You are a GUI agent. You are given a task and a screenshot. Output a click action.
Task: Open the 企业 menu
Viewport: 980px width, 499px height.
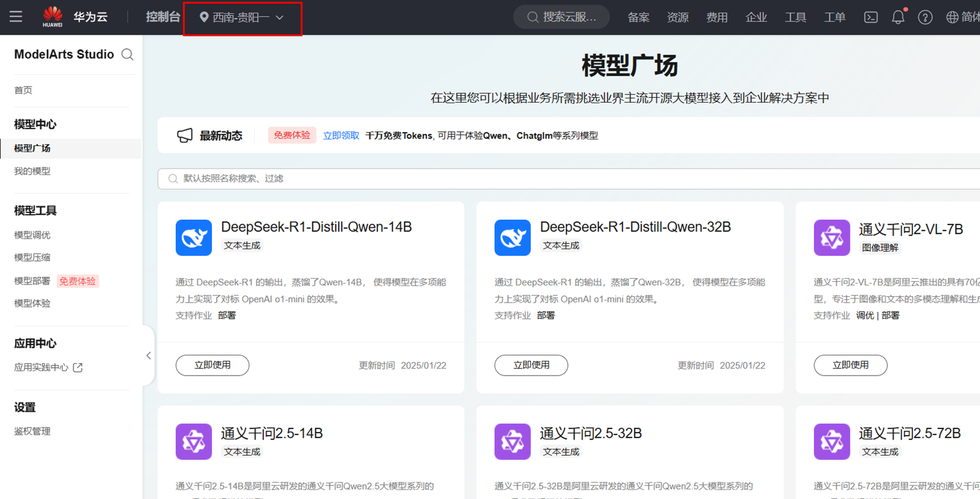tap(756, 17)
